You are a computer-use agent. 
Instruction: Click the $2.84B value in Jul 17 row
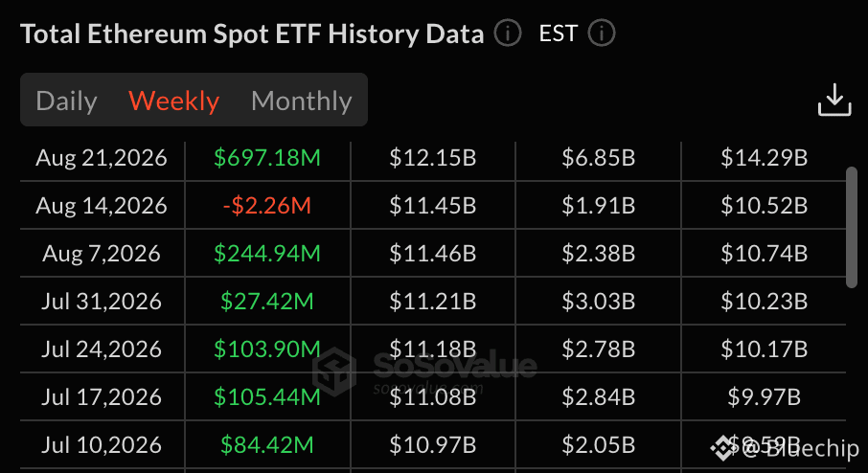point(599,397)
